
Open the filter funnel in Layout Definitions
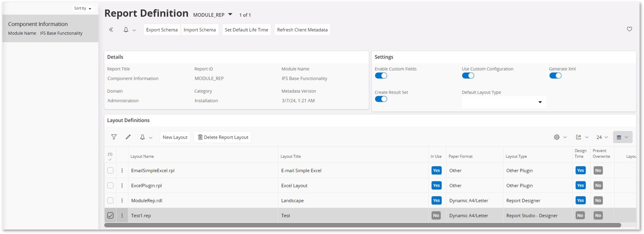(114, 137)
